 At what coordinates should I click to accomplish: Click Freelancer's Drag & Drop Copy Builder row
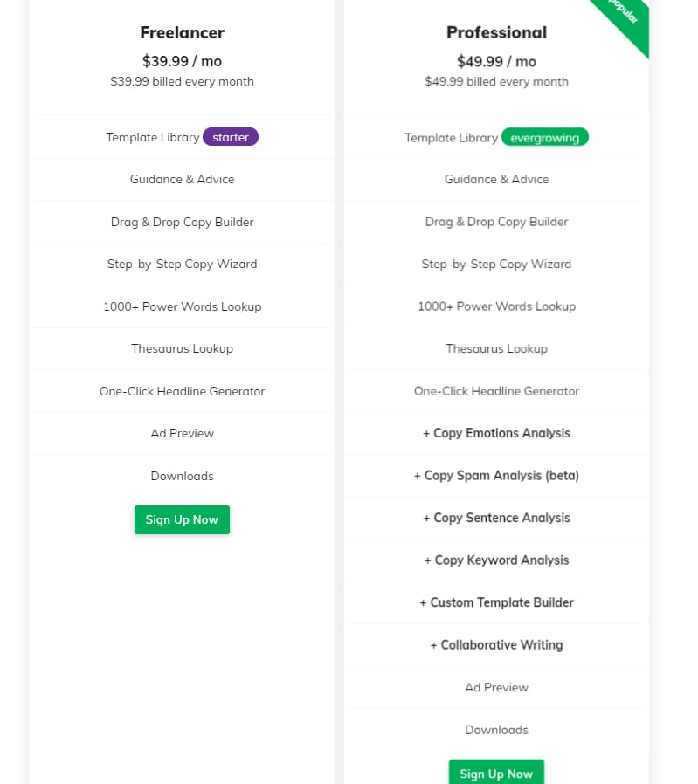(182, 222)
